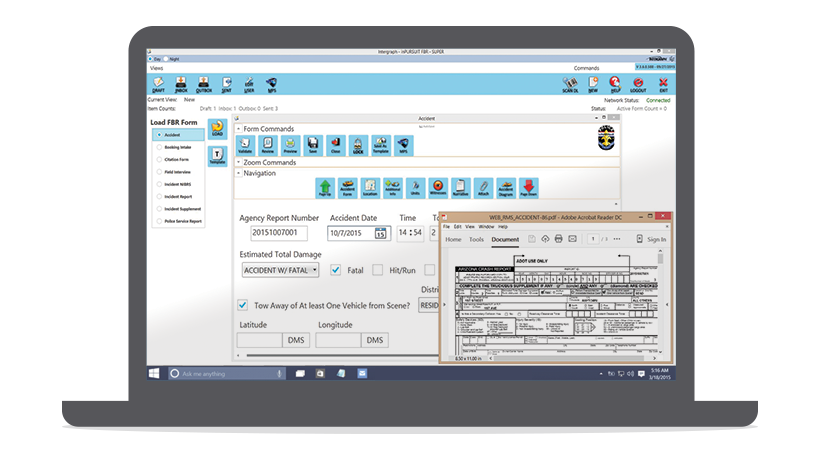This screenshot has width=820, height=460.
Task: Go to Location navigation icon
Action: point(370,188)
